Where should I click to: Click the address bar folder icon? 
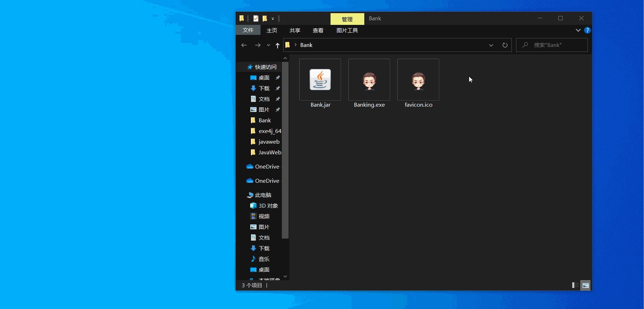(x=288, y=45)
